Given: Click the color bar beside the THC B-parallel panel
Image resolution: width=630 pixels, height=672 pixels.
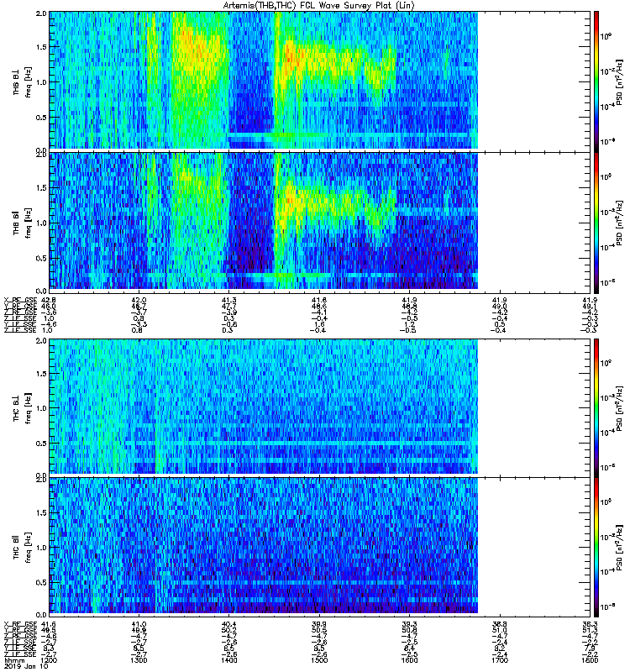Looking at the screenshot, I should point(596,547).
